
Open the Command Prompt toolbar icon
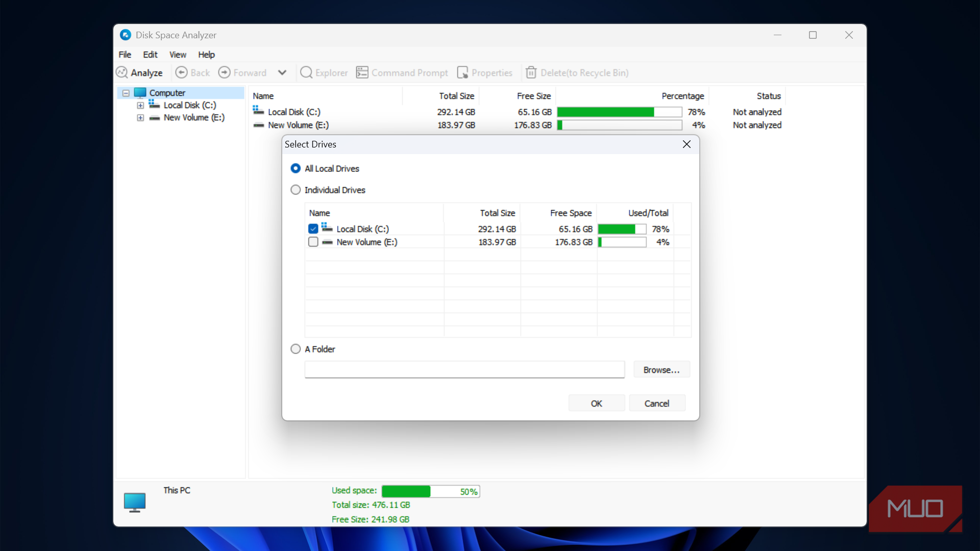362,72
